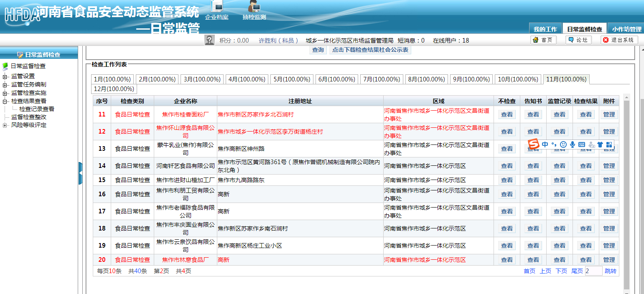The height and width of the screenshot is (294, 644).
Task: Go to 尾页 last page link
Action: pyautogui.click(x=577, y=271)
